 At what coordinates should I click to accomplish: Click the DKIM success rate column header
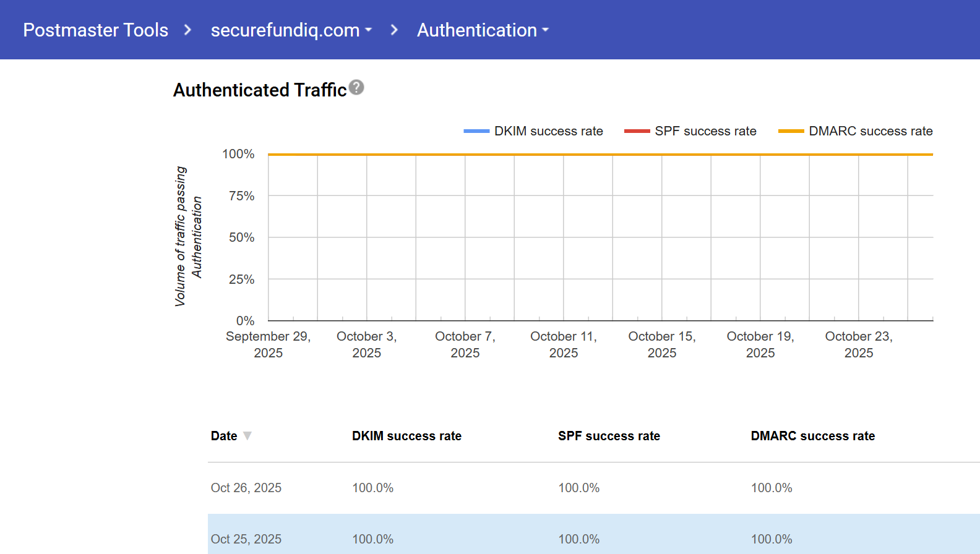[x=406, y=436]
